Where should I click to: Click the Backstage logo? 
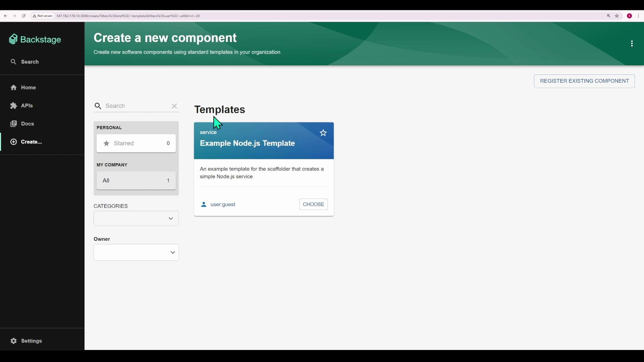[x=35, y=40]
